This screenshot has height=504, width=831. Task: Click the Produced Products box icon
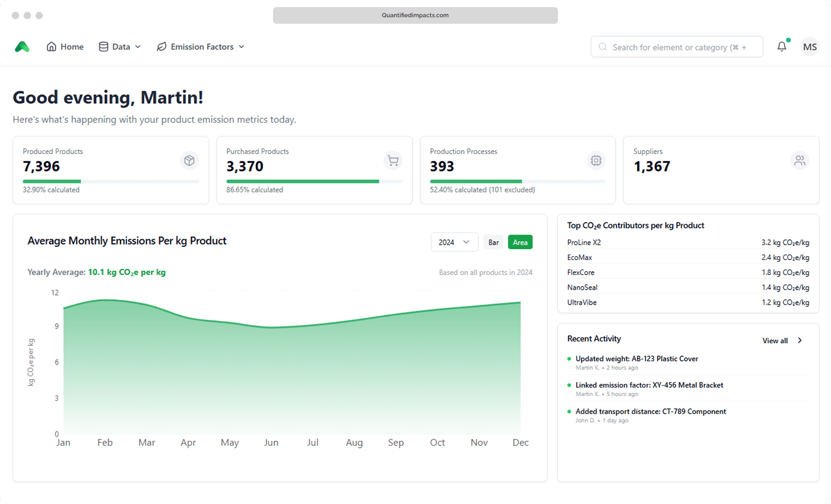tap(189, 160)
